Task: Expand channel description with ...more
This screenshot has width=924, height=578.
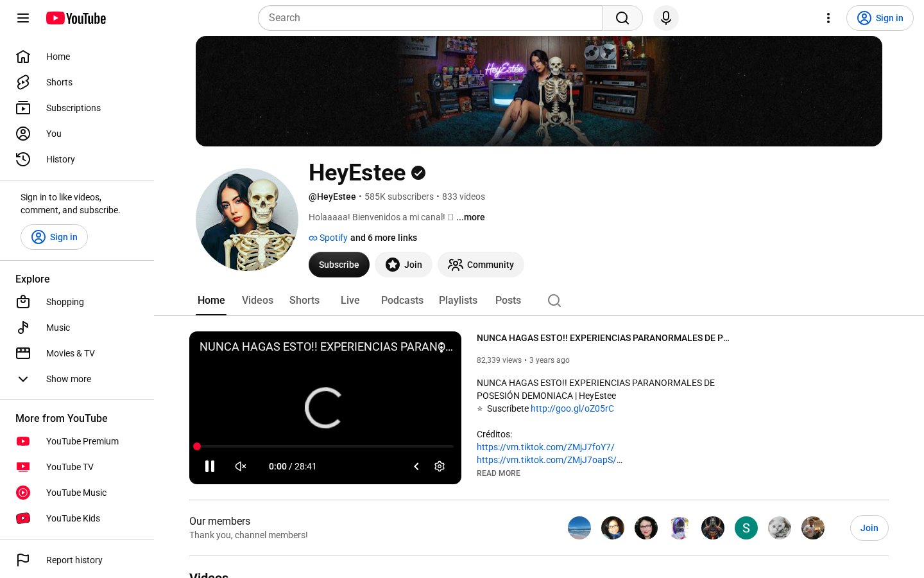Action: click(x=470, y=217)
